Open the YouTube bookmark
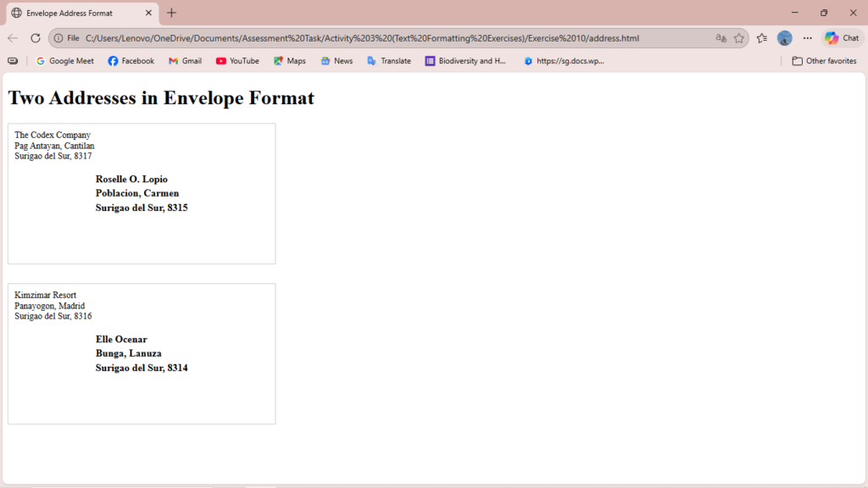The image size is (868, 488). (237, 61)
